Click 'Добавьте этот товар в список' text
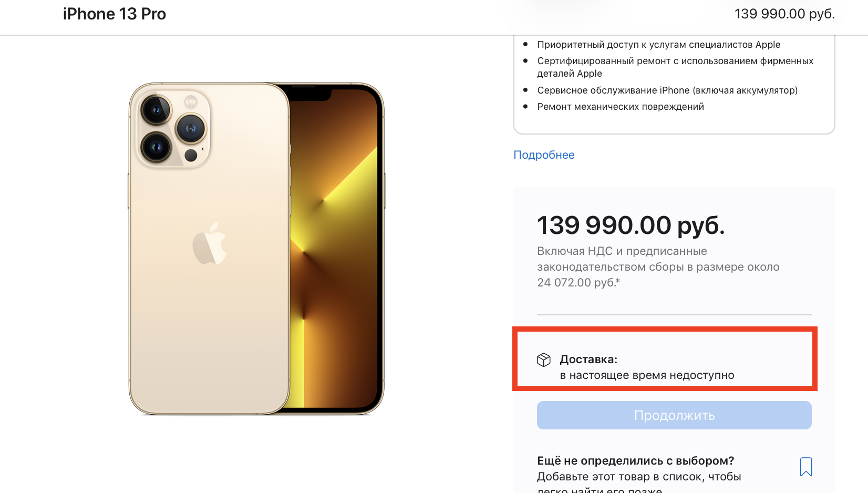This screenshot has width=868, height=493. [638, 477]
